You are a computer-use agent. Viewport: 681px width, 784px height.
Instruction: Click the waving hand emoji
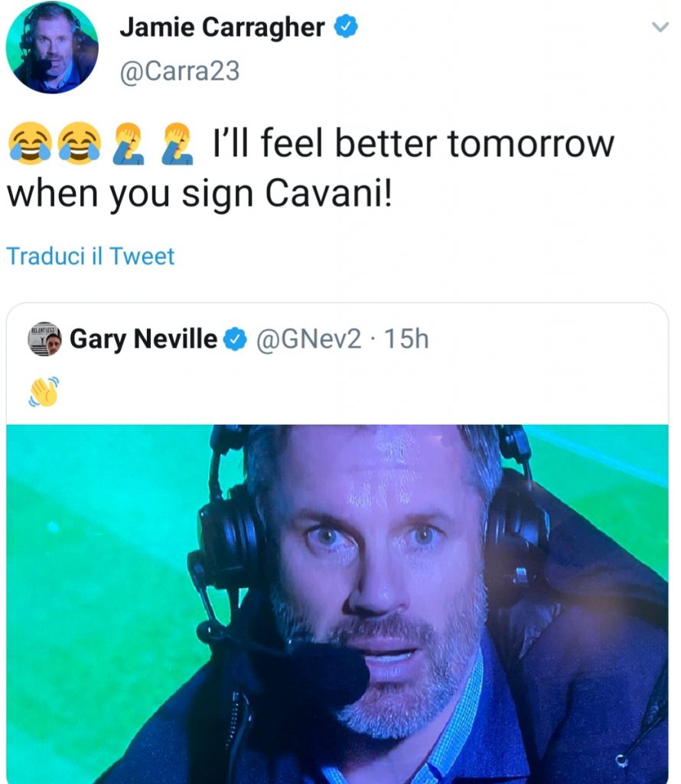(x=43, y=392)
